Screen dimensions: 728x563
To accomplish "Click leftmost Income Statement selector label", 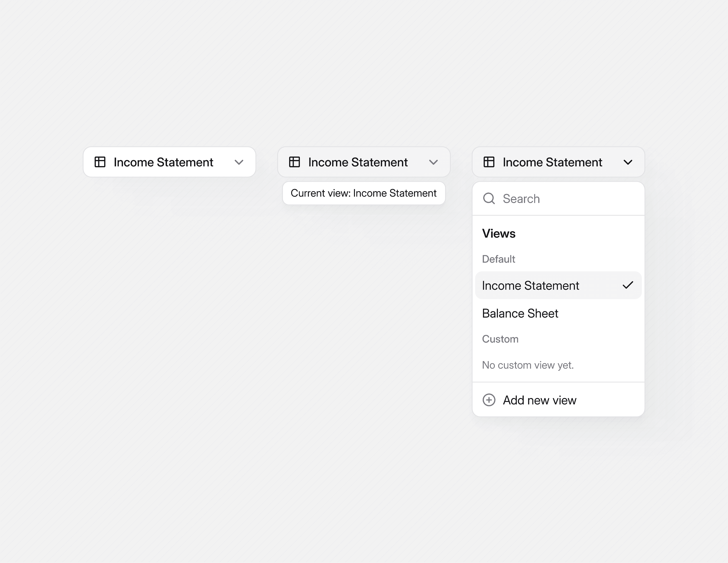I will [163, 162].
